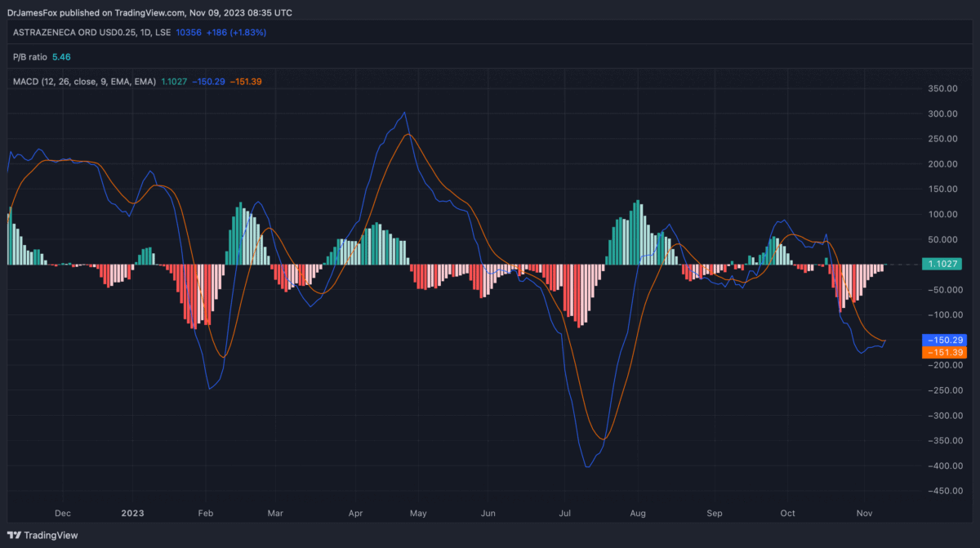Select the 2023 year label on time axis
The width and height of the screenshot is (980, 548).
click(133, 514)
